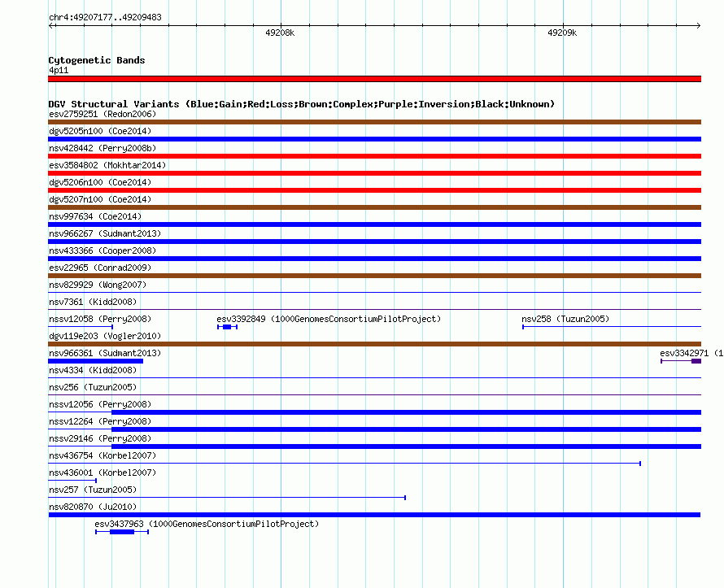Click esv3437963 1000GenomesConsortiumPilotProject label
Image resolution: width=724 pixels, height=588 pixels.
tap(207, 524)
